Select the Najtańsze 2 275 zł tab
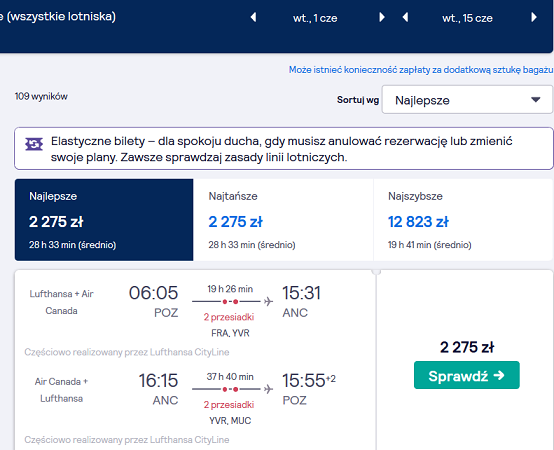Viewport: 554px width, 450px height. click(x=283, y=220)
